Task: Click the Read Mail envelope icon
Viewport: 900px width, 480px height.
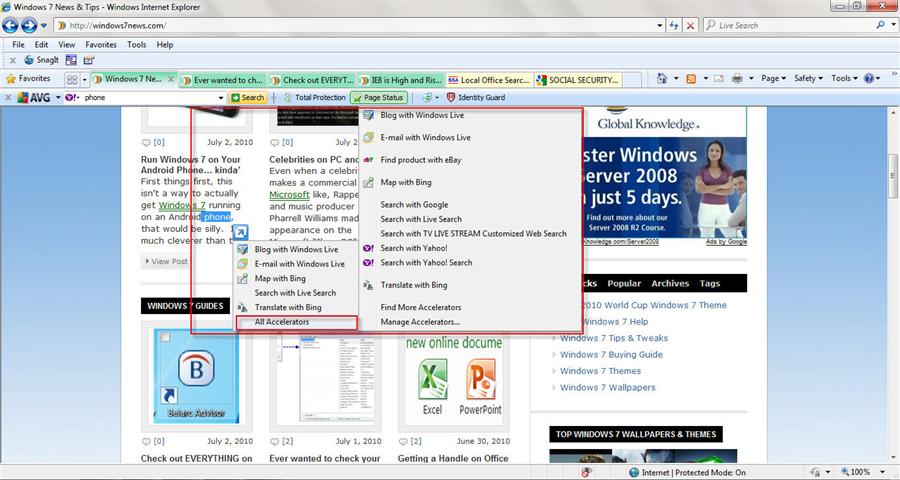Action: coord(719,79)
